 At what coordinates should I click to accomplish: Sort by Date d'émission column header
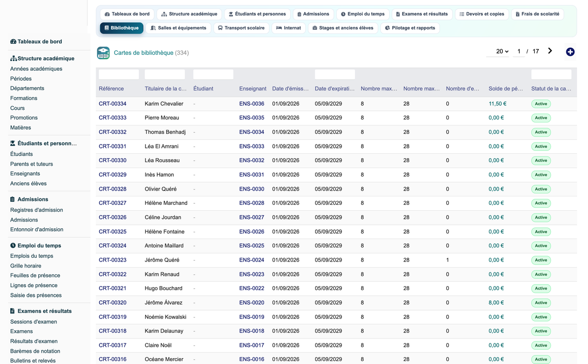tap(291, 89)
